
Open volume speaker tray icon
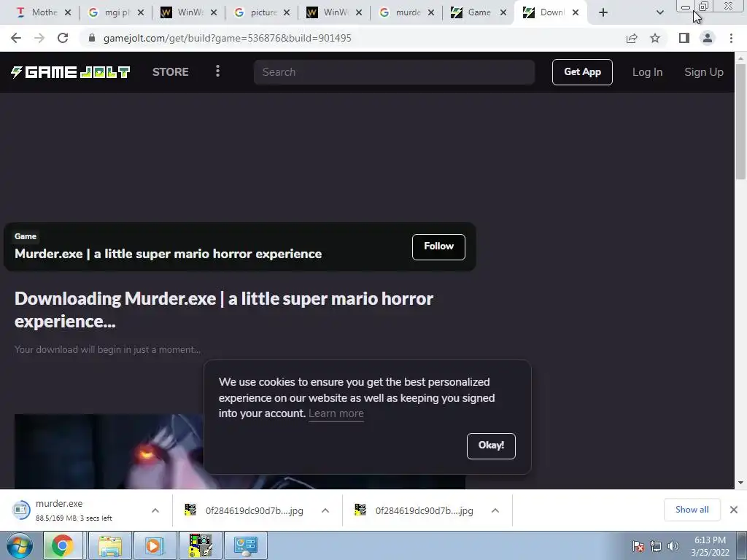coord(673,546)
